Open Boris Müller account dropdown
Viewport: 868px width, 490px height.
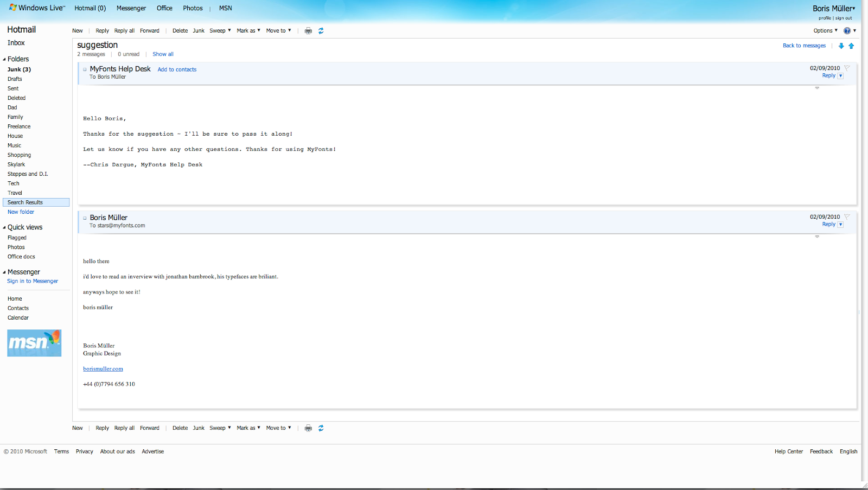click(834, 8)
